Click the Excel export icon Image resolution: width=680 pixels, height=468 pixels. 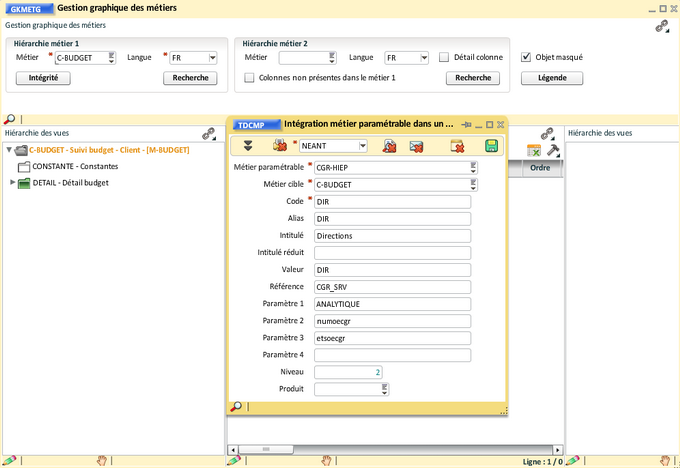pyautogui.click(x=534, y=150)
